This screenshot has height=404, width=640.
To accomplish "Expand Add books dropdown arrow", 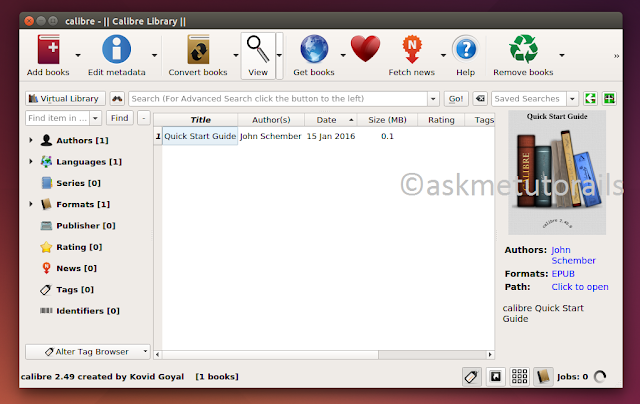I will click(x=78, y=55).
